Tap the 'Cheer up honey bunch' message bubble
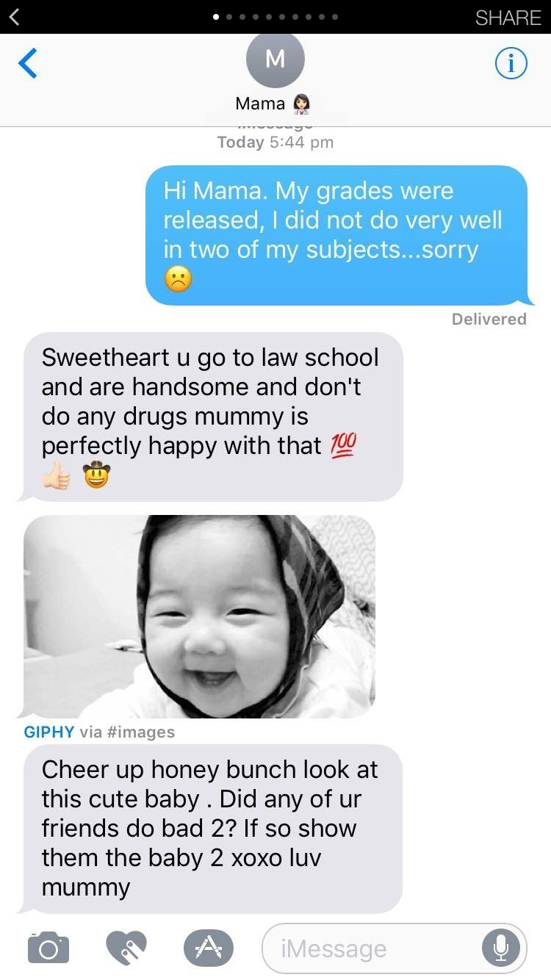551x980 pixels. tap(213, 829)
